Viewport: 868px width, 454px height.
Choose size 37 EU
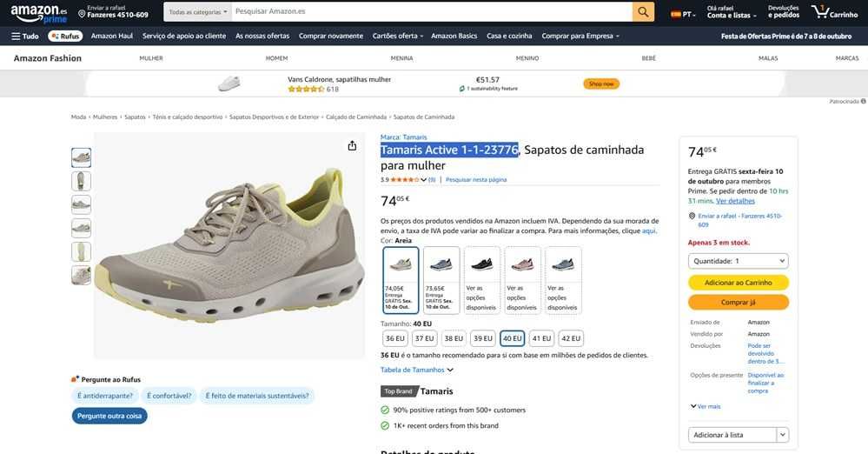(x=425, y=338)
